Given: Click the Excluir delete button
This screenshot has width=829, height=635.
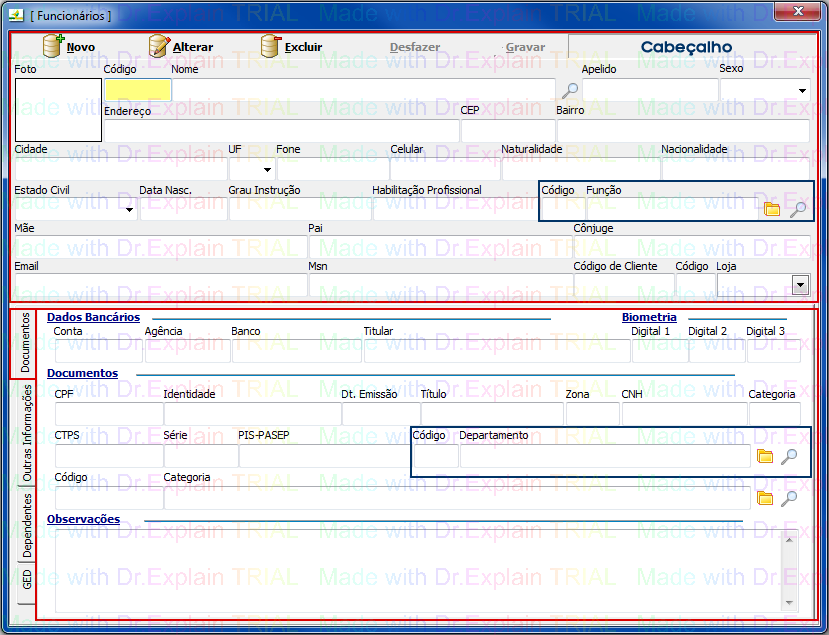Looking at the screenshot, I should click(291, 47).
